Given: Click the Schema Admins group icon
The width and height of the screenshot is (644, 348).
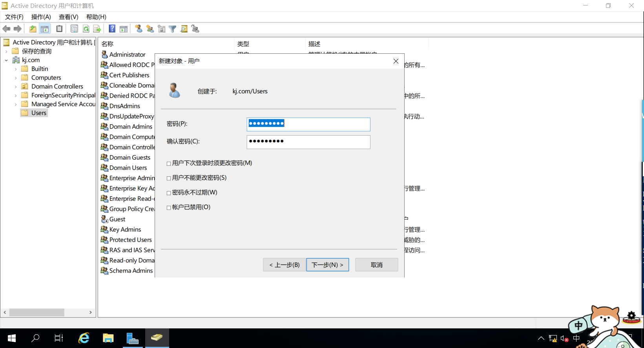Looking at the screenshot, I should click(104, 270).
